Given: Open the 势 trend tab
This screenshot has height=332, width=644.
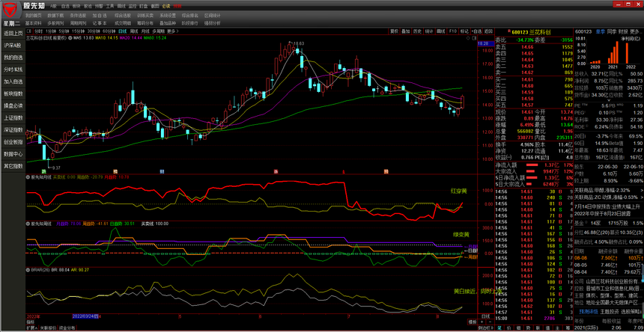Looking at the screenshot, I should (528, 328).
